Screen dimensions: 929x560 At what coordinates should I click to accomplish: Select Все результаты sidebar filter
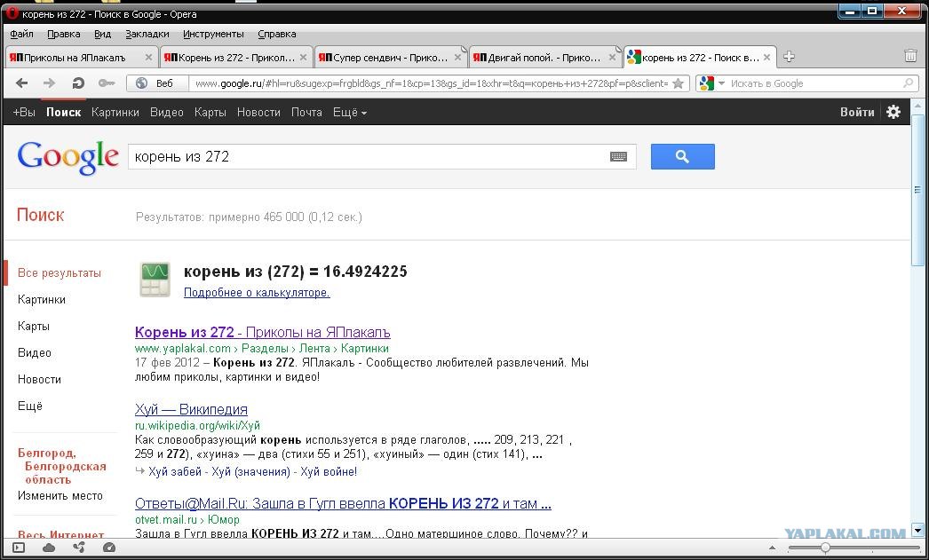pos(60,272)
